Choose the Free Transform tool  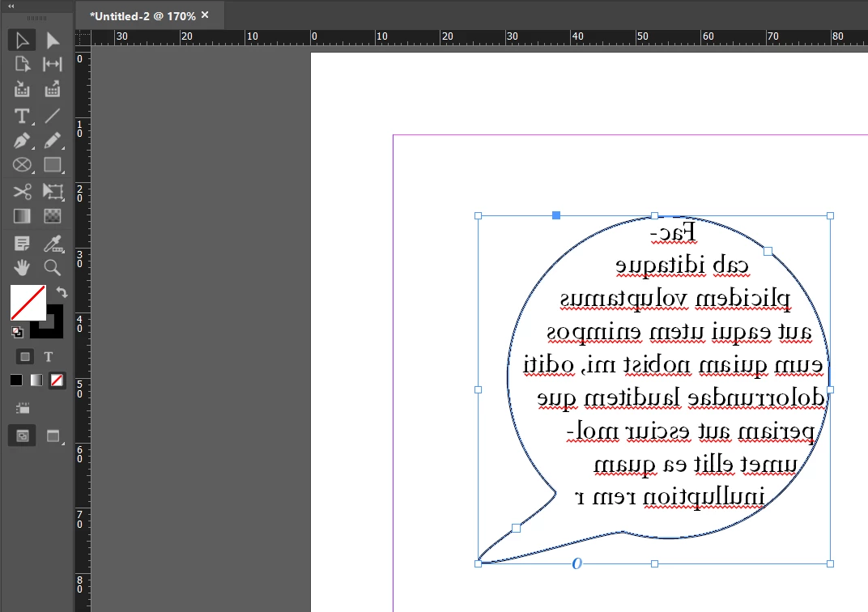coord(53,192)
